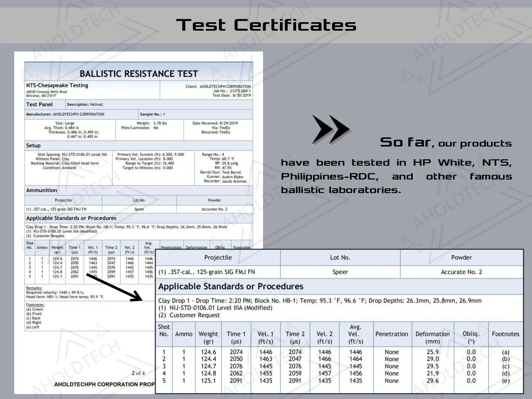
Task: Click the "29.6" deformation value for shot 5
Action: [433, 381]
